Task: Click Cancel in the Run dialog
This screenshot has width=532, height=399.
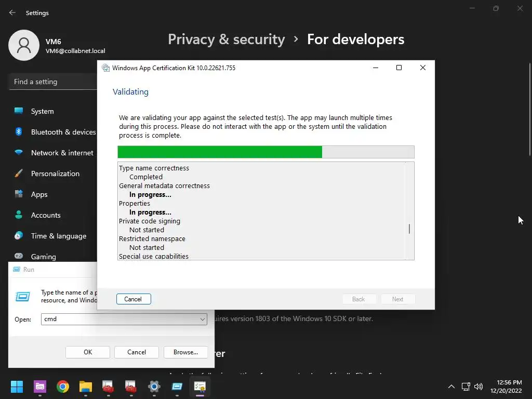Action: [137, 352]
